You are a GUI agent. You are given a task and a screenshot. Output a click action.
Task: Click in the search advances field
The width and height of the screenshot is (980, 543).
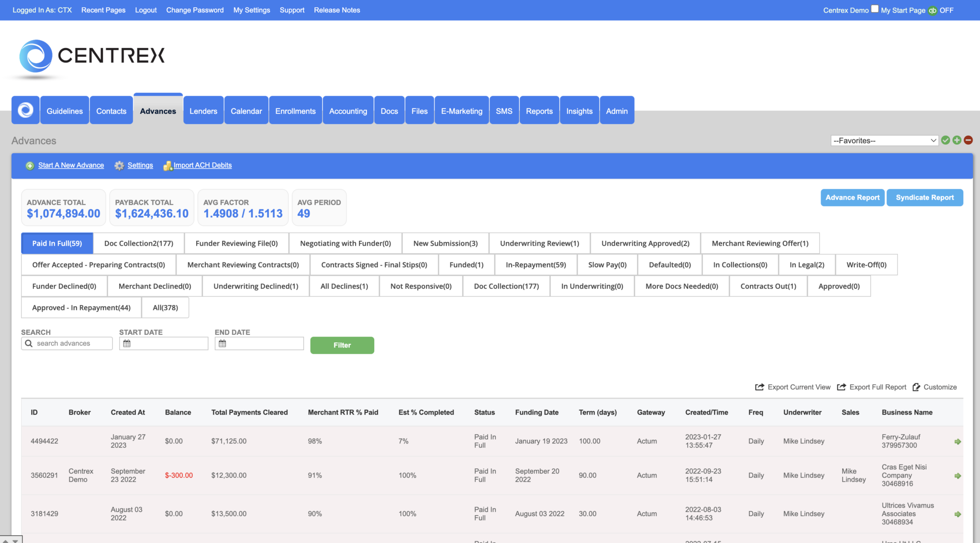(67, 343)
